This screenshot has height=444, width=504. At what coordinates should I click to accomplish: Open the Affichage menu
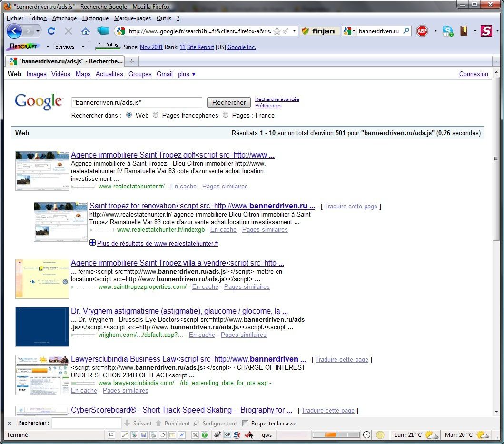64,18
